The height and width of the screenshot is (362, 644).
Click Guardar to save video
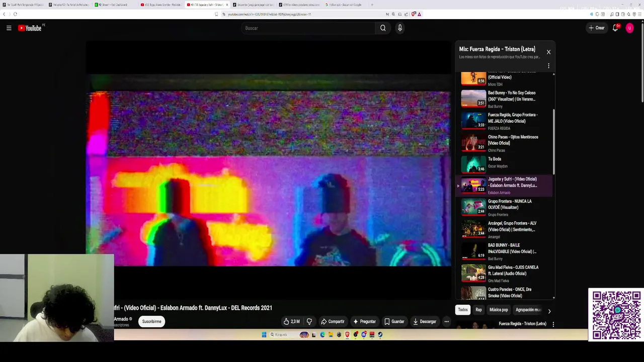point(394,321)
